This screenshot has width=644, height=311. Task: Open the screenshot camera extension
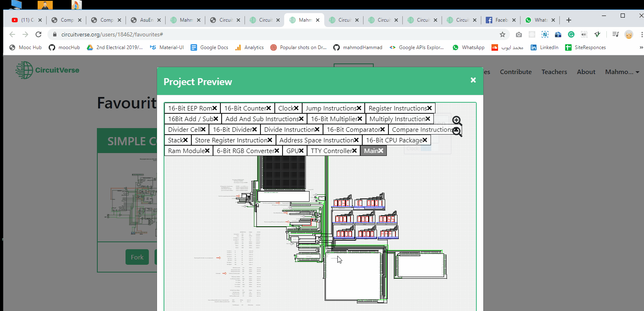pos(519,34)
